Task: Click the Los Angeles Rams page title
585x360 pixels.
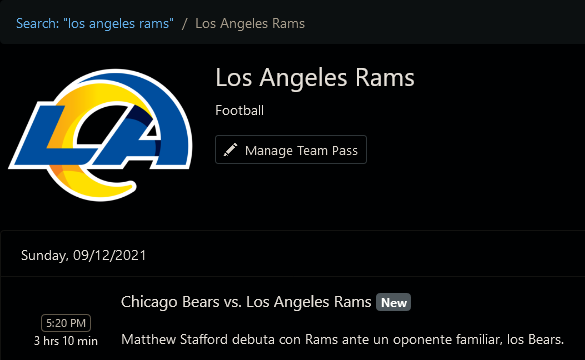Action: tap(315, 78)
